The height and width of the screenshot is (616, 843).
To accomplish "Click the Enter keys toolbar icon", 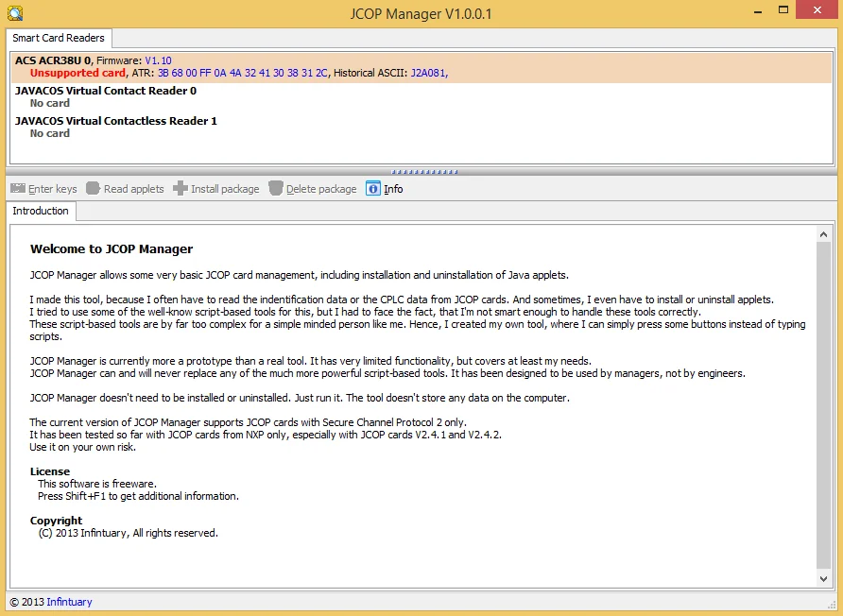I will 18,189.
